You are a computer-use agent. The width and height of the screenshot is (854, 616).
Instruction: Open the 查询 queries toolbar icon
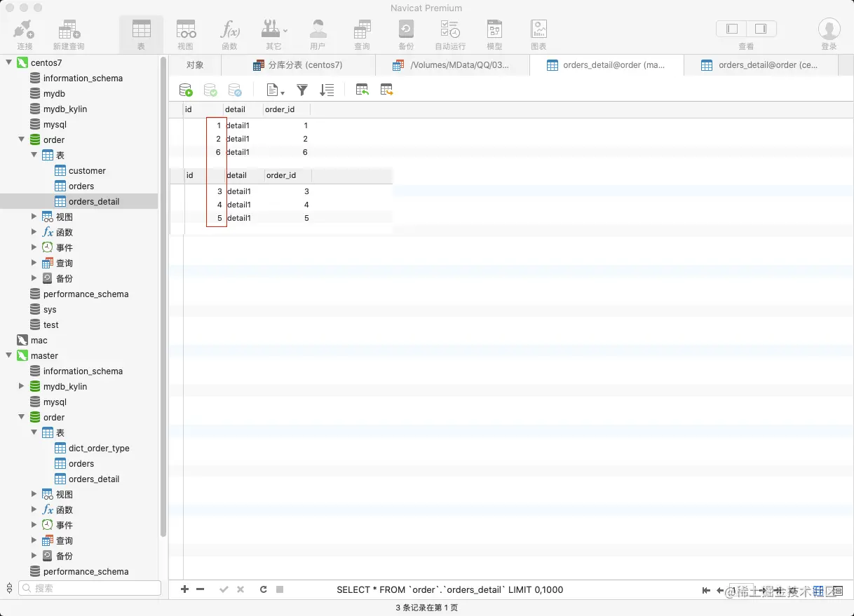tap(362, 34)
